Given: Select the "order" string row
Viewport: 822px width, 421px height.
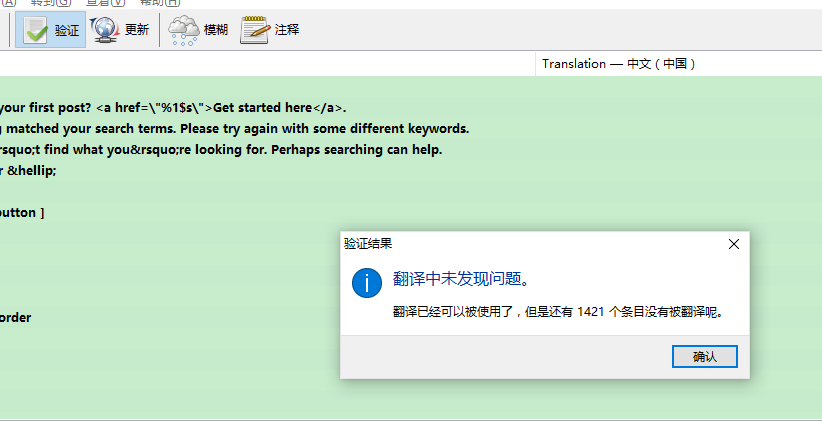Looking at the screenshot, I should 16,318.
